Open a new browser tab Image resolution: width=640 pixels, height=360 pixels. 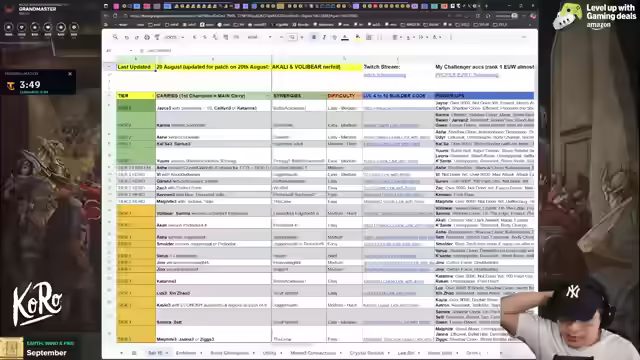coord(486,6)
